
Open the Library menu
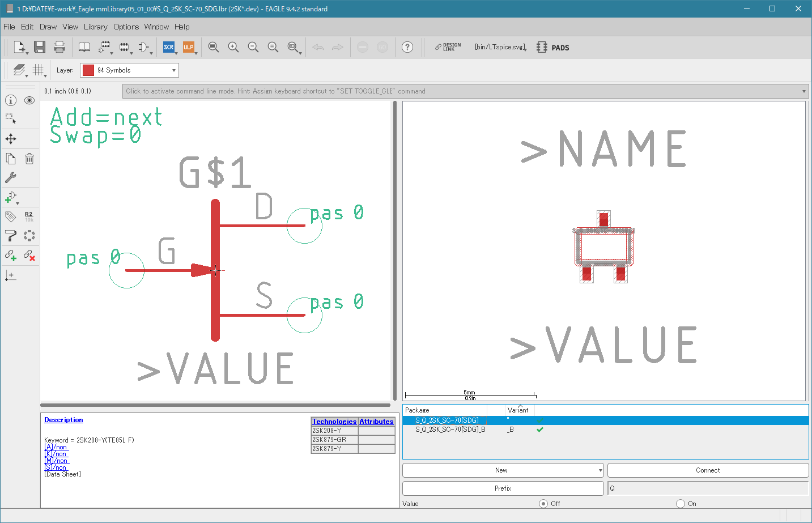click(x=95, y=27)
